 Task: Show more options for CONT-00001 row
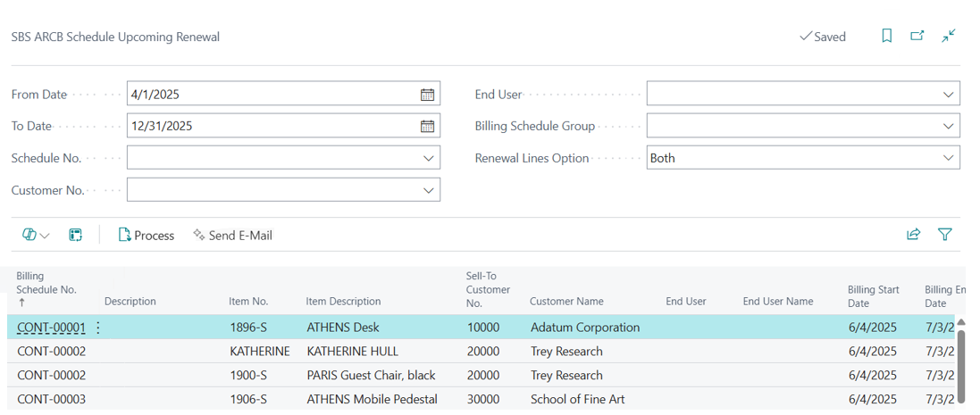pos(98,328)
